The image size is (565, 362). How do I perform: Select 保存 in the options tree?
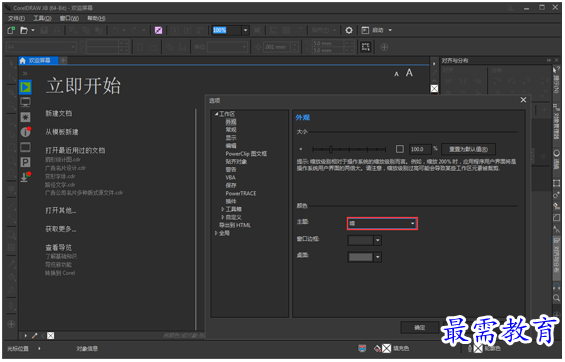[x=231, y=186]
